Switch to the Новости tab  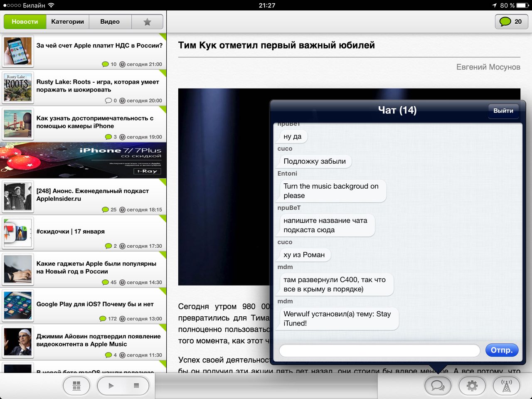25,22
